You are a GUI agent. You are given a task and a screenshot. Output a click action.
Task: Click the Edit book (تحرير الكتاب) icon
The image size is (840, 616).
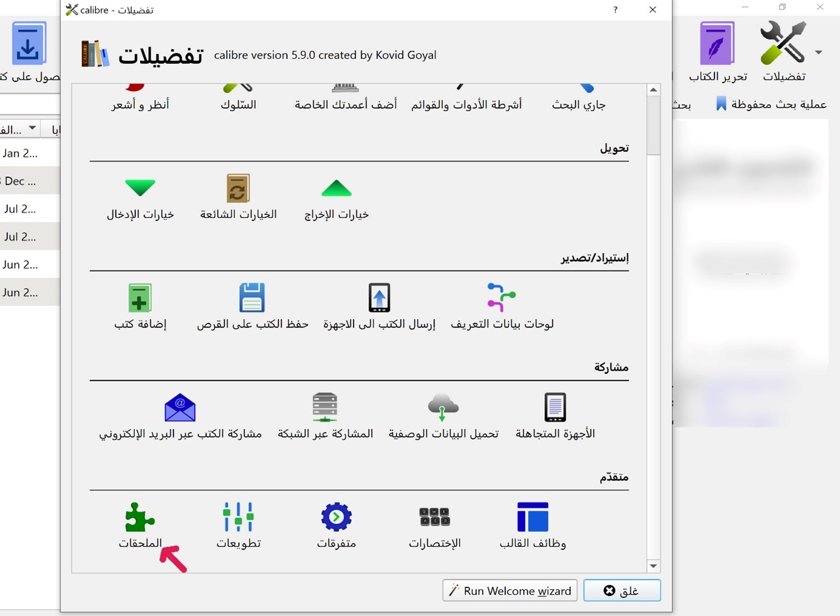(x=717, y=43)
